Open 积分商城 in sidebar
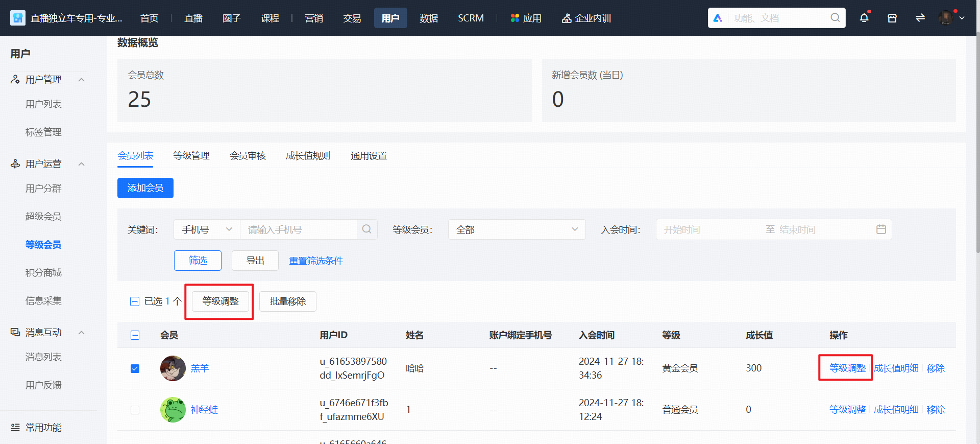980x444 pixels. (x=43, y=273)
